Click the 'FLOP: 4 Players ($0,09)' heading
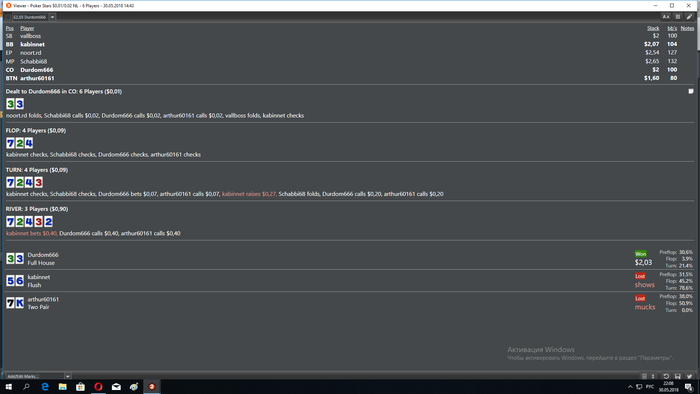This screenshot has height=394, width=700. pyautogui.click(x=36, y=130)
